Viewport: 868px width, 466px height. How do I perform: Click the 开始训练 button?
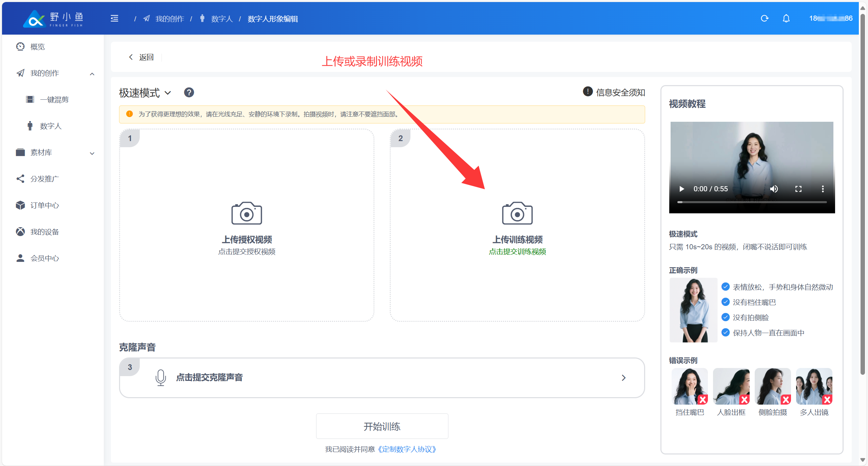382,426
